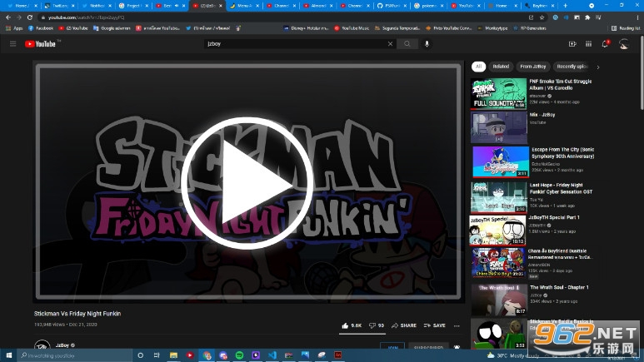Open the Chrome extensions puzzle icon
644x362 pixels.
587,17
